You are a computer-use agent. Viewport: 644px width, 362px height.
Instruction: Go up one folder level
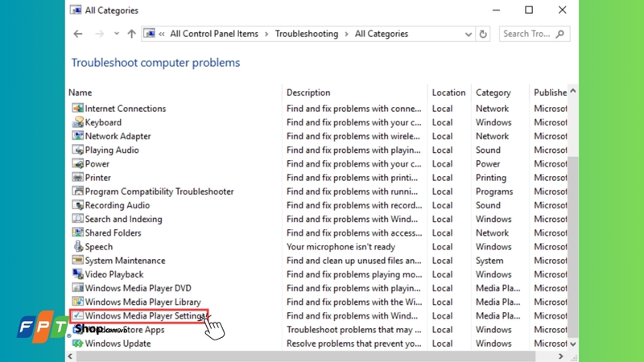[x=131, y=34]
